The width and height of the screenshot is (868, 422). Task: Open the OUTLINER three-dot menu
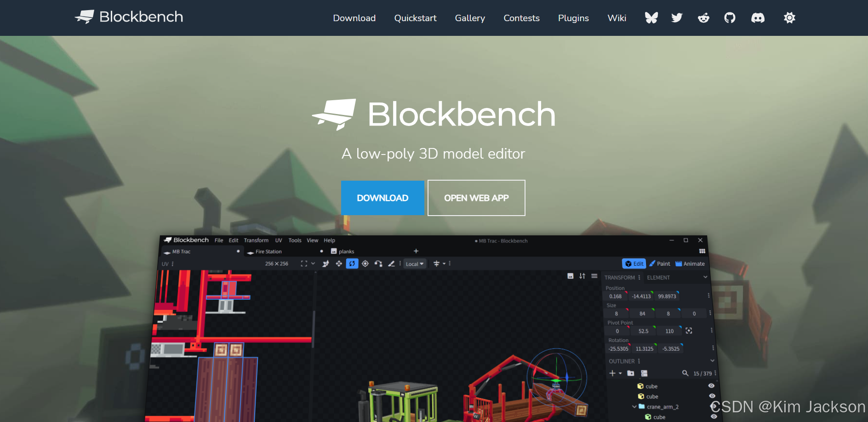(639, 361)
